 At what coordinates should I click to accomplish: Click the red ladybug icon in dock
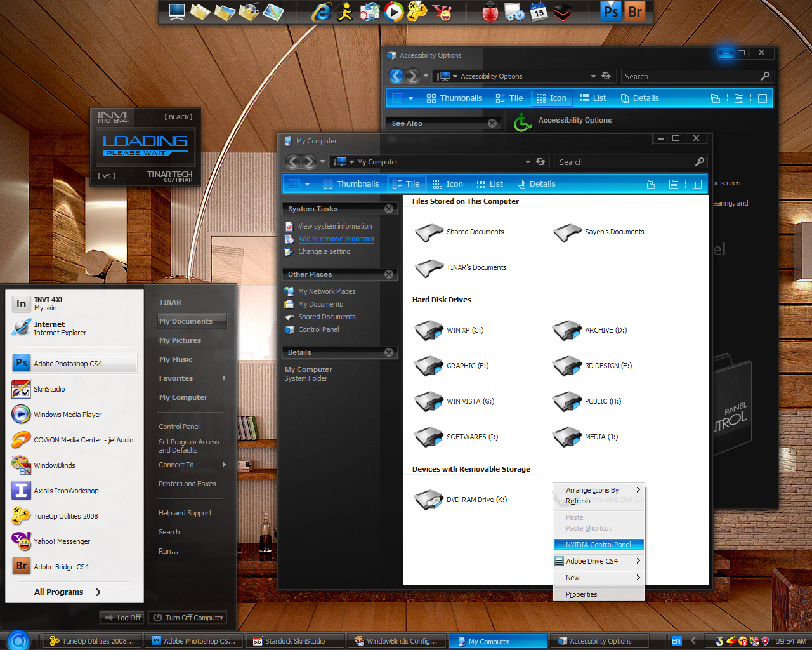[490, 12]
